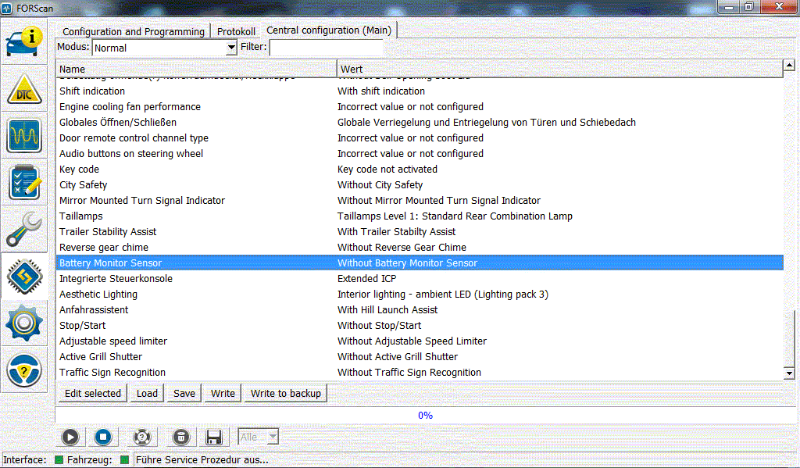800x468 pixels.
Task: Switch to the Protokoll tab
Action: click(236, 31)
